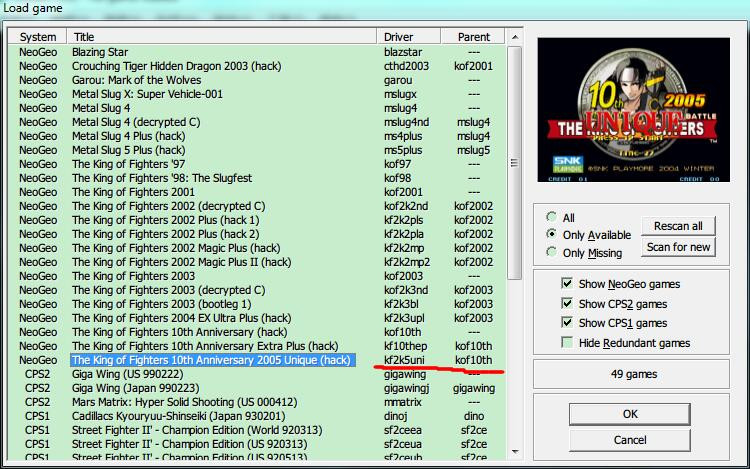Click the 49 games count label
Image resolution: width=750 pixels, height=469 pixels.
(633, 374)
